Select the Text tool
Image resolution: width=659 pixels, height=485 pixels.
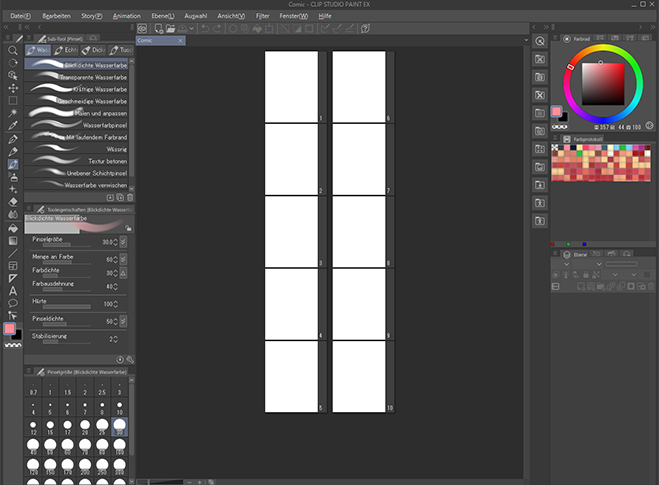[x=13, y=290]
